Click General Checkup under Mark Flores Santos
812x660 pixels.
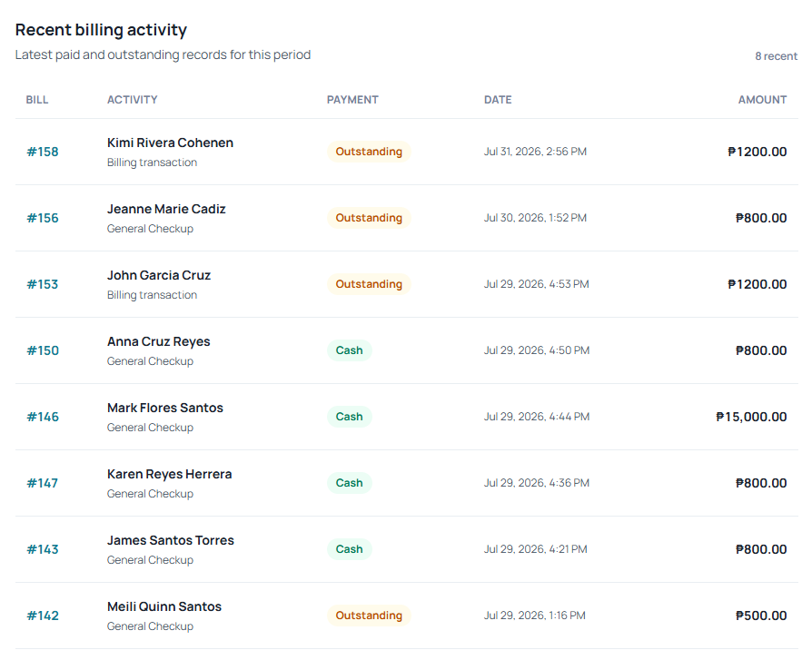(x=150, y=428)
